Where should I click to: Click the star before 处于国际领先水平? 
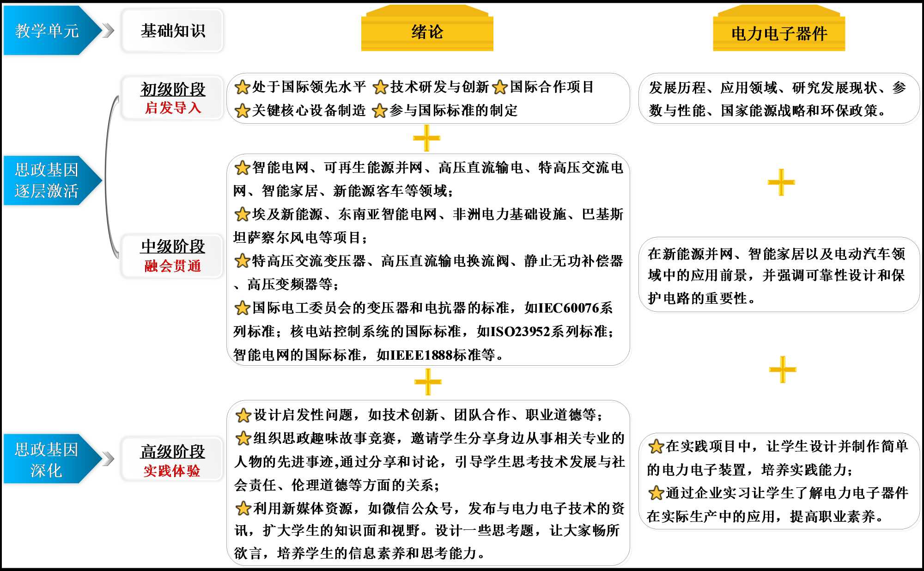[242, 87]
